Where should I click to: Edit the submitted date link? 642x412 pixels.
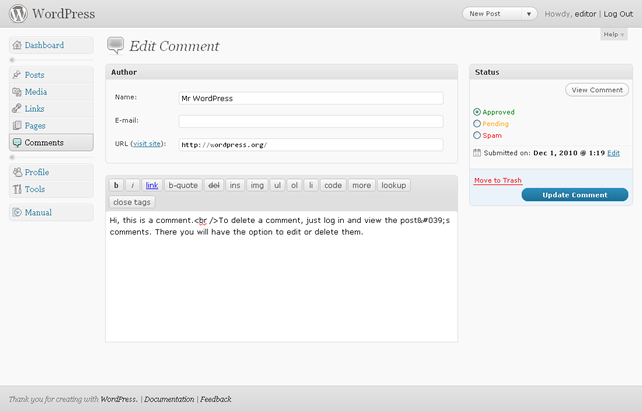click(613, 153)
